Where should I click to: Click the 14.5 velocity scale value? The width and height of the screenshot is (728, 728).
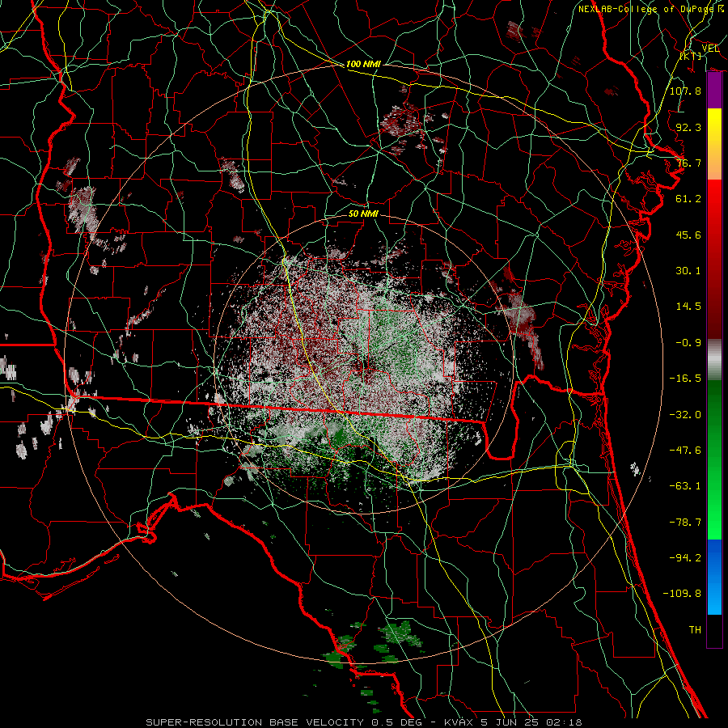coord(688,307)
